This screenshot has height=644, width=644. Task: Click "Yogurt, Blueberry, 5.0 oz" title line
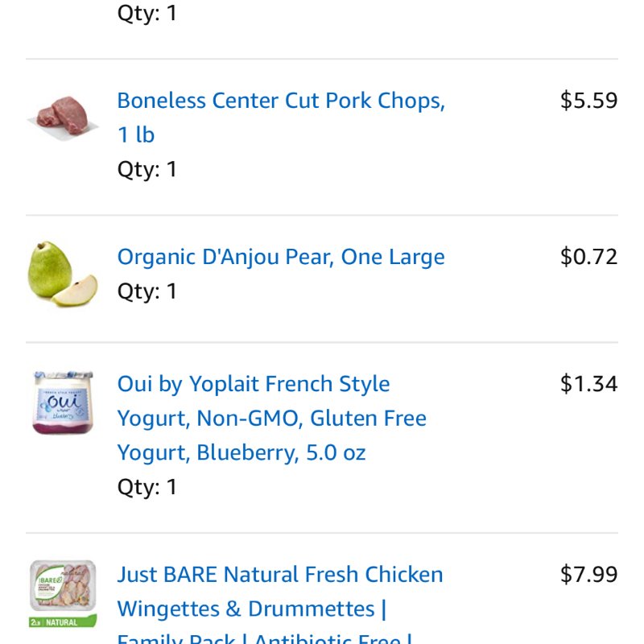click(242, 452)
